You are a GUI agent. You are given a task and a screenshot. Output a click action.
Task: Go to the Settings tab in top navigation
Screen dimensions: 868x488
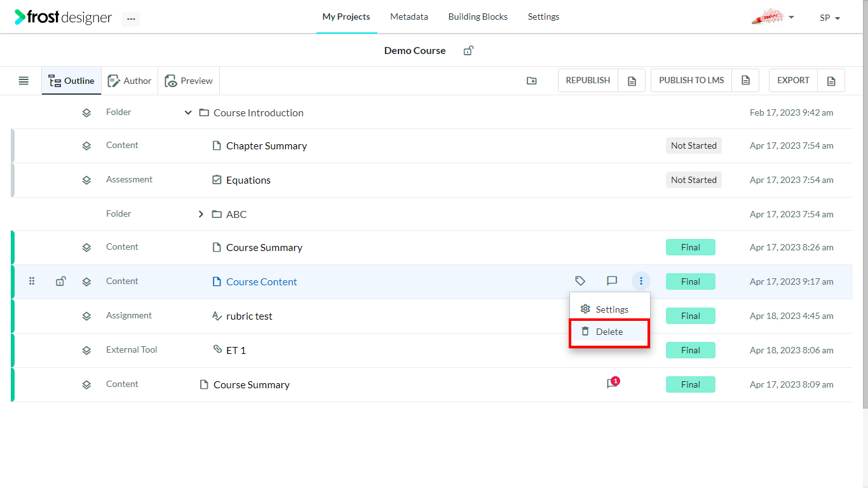[544, 17]
